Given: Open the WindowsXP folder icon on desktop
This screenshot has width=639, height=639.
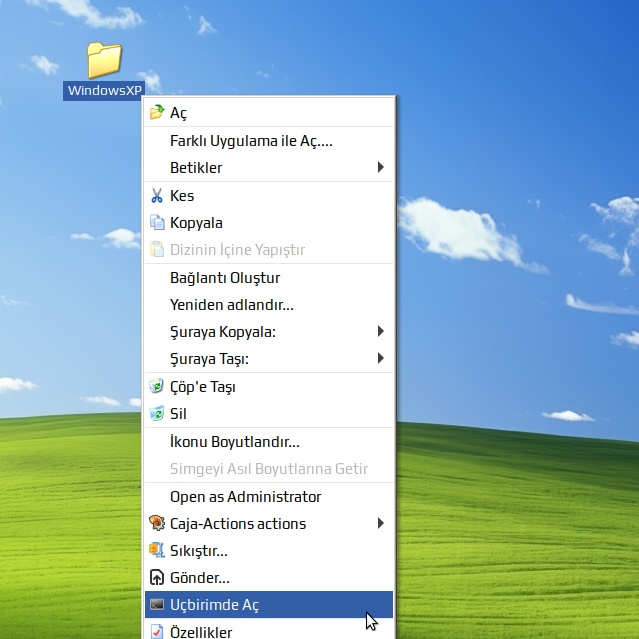Looking at the screenshot, I should [104, 60].
